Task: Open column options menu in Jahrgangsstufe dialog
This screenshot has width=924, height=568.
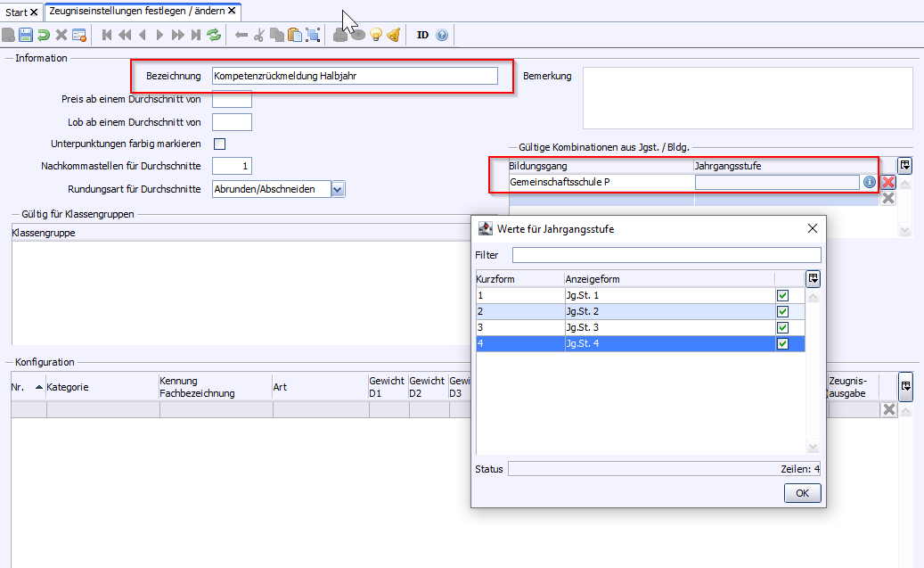Action: (814, 279)
